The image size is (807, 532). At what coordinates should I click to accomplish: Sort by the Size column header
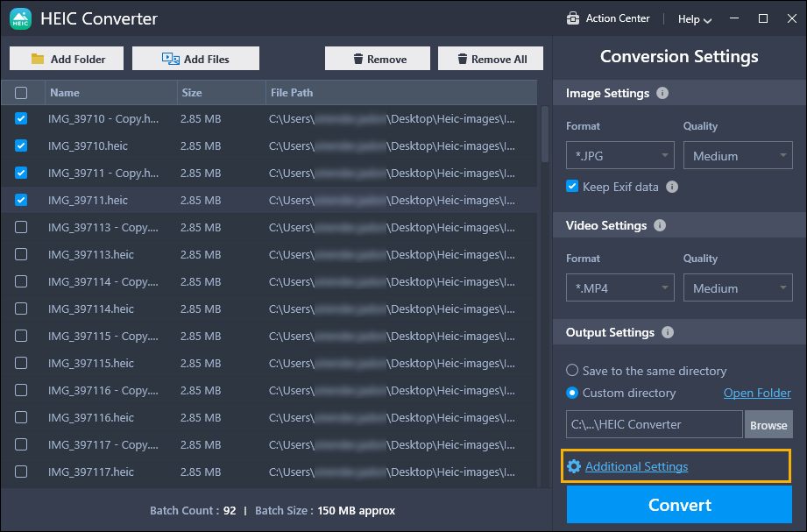[x=222, y=93]
